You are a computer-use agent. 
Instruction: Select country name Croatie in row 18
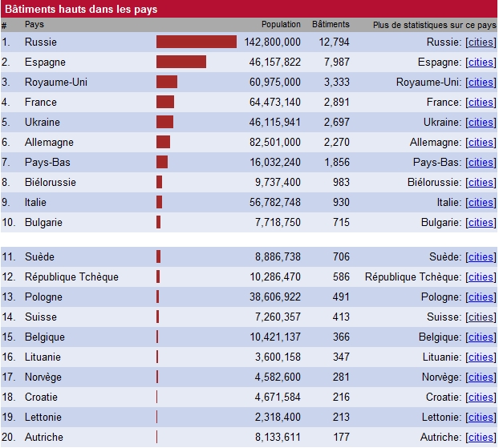click(x=42, y=397)
